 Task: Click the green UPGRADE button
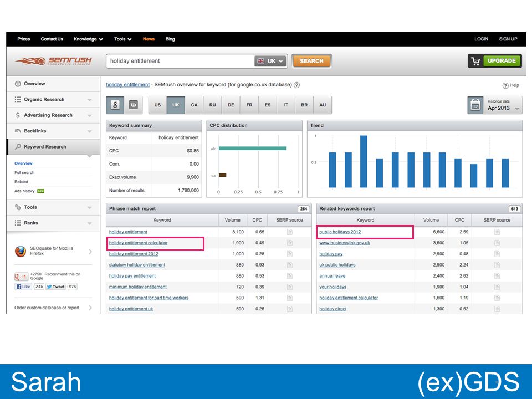click(x=502, y=61)
